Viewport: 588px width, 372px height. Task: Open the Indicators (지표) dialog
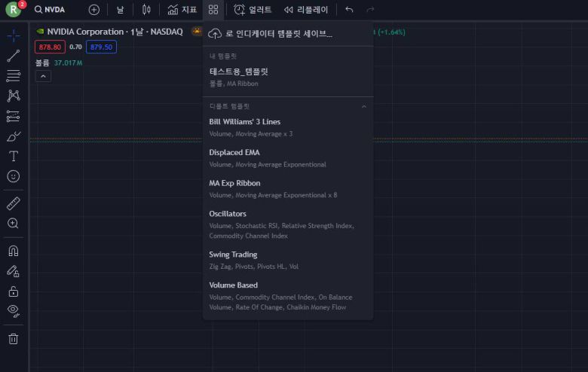182,10
